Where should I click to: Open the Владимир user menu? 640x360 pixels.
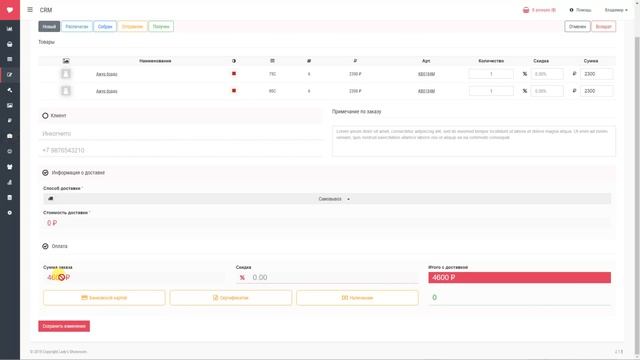616,10
